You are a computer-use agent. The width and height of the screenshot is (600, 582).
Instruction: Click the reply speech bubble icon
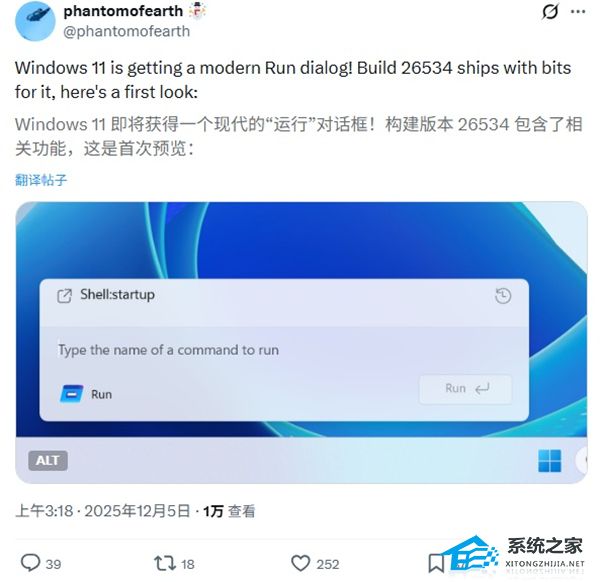[x=30, y=563]
